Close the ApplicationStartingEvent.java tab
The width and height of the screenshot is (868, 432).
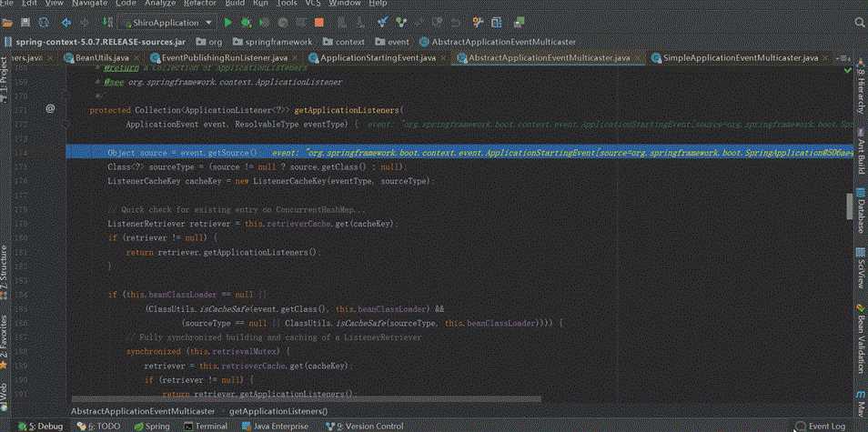coord(444,57)
